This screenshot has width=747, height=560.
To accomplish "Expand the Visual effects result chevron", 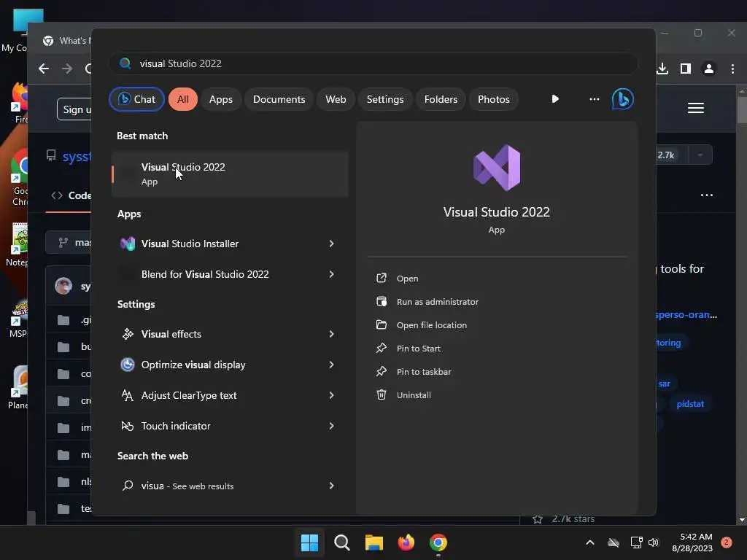I will 331,334.
